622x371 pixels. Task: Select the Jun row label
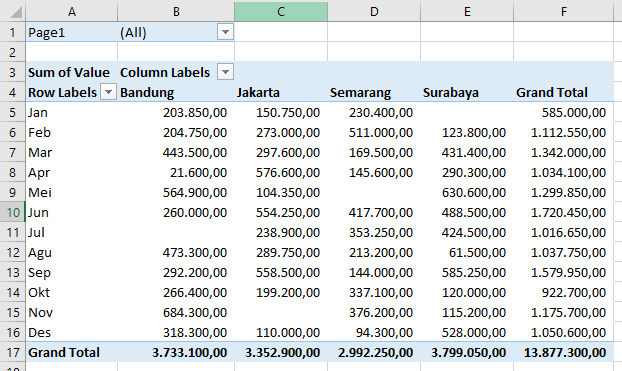pyautogui.click(x=38, y=212)
